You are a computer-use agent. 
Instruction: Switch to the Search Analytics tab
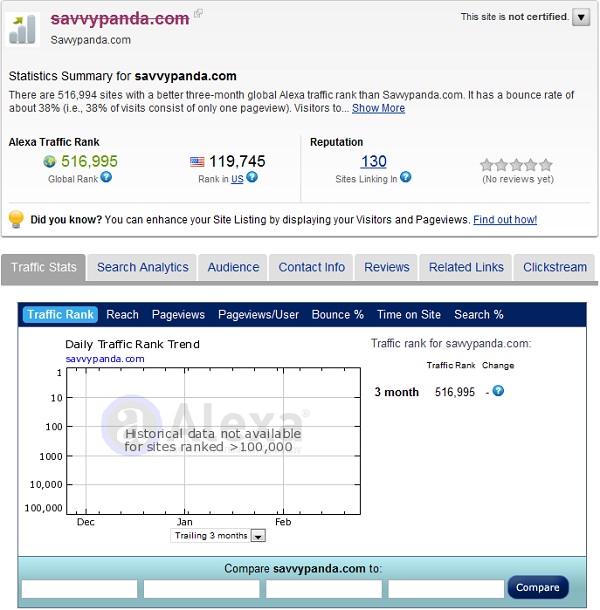click(x=142, y=267)
